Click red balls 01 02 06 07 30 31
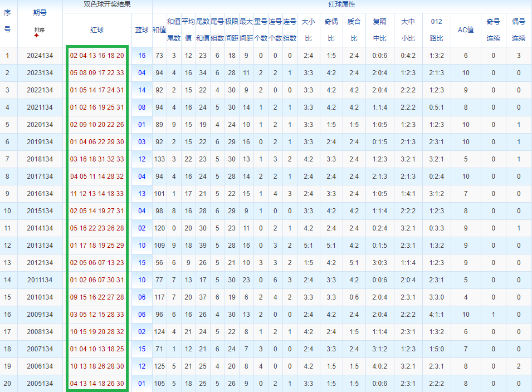 (x=97, y=280)
